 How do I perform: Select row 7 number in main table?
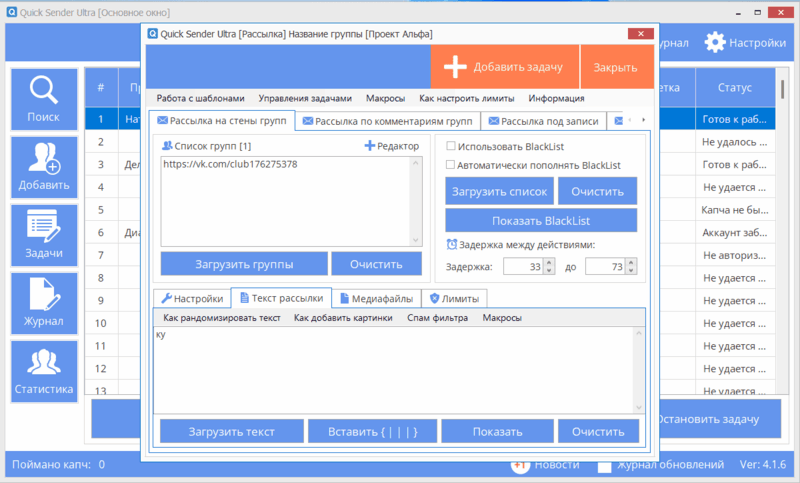(x=101, y=255)
